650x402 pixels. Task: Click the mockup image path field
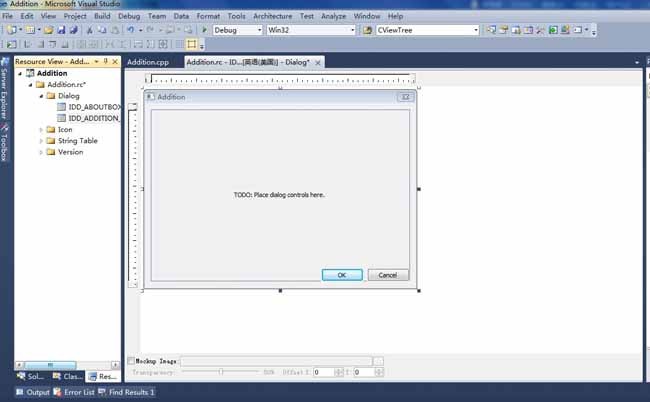click(x=276, y=361)
